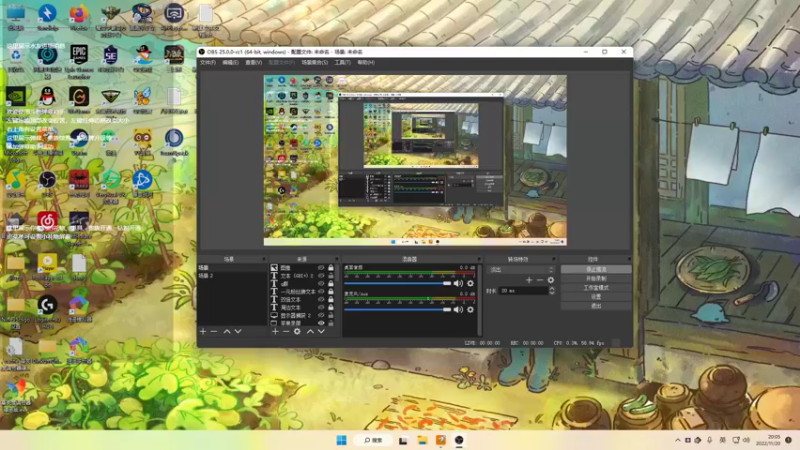The image size is (800, 450).
Task: Select the 场景 2 item in scenes list
Action: click(232, 276)
